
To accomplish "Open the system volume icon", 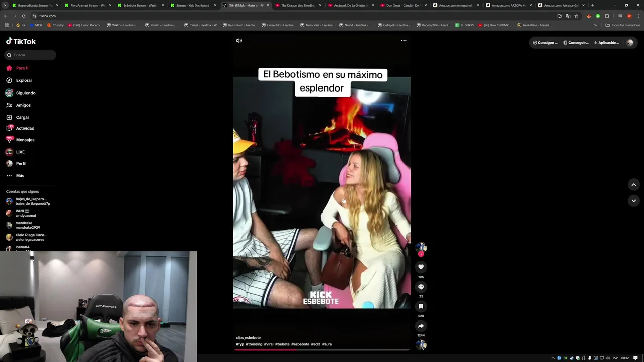I will [608, 358].
